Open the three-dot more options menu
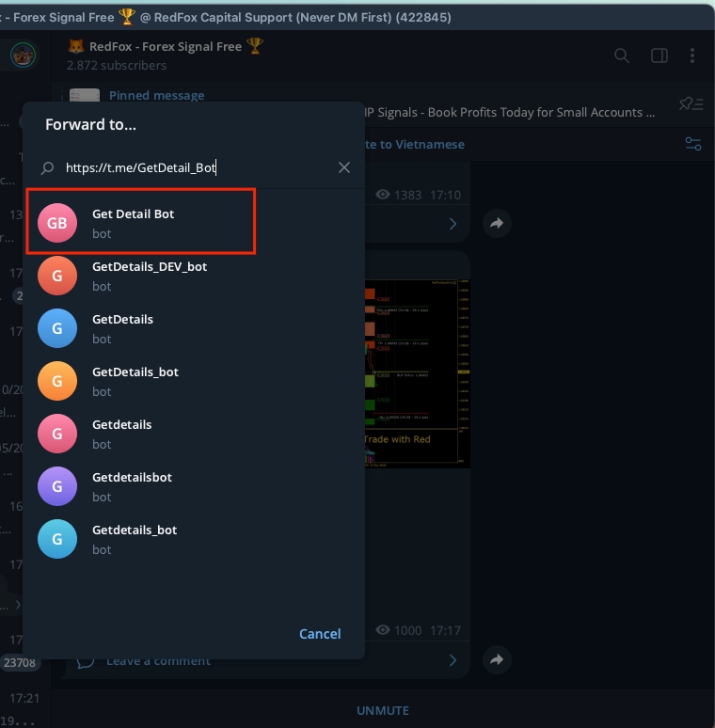 coord(692,55)
